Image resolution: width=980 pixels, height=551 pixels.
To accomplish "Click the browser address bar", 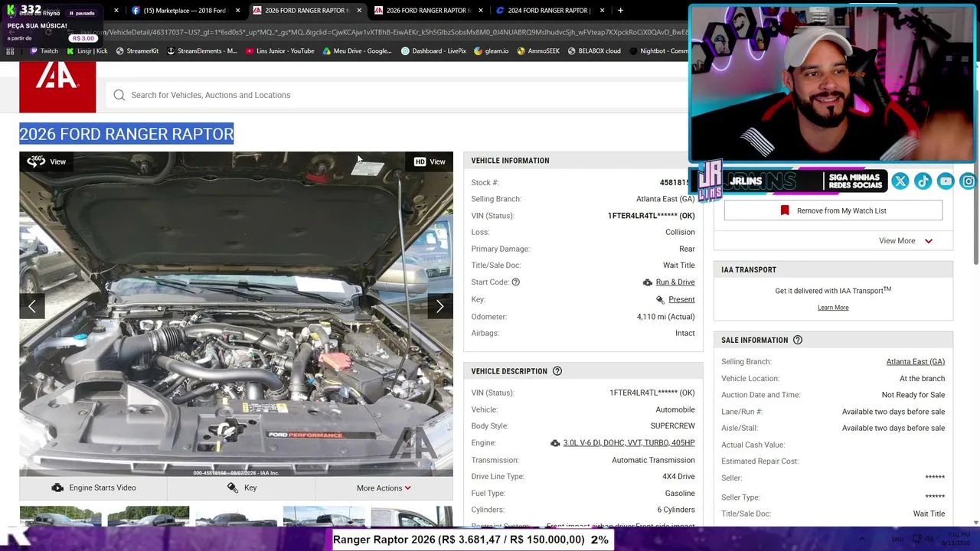I will click(x=383, y=32).
